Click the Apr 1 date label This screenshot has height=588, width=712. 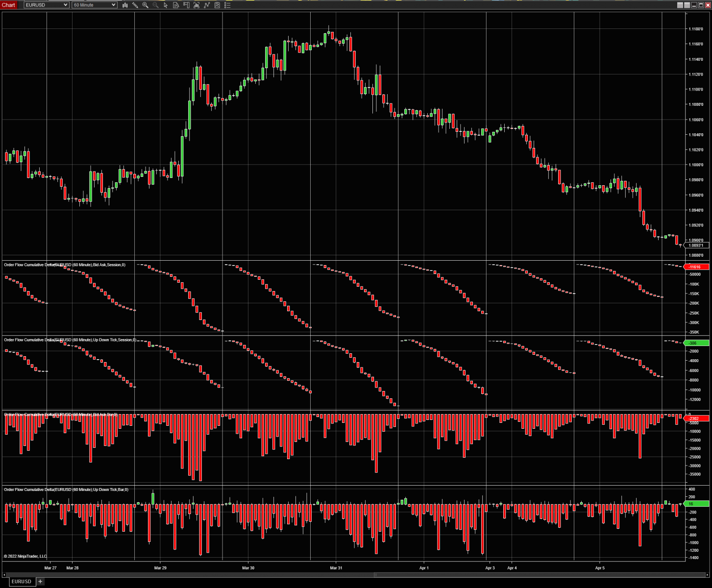[424, 568]
